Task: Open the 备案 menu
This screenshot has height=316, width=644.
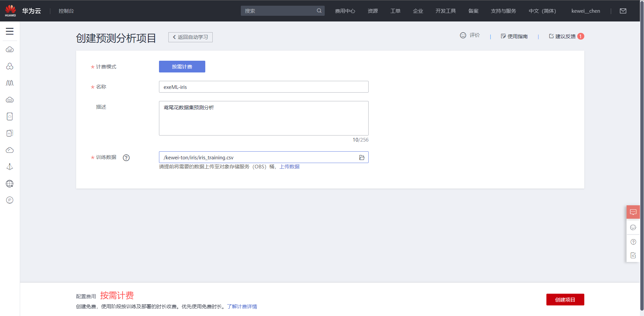Action: 473,11
